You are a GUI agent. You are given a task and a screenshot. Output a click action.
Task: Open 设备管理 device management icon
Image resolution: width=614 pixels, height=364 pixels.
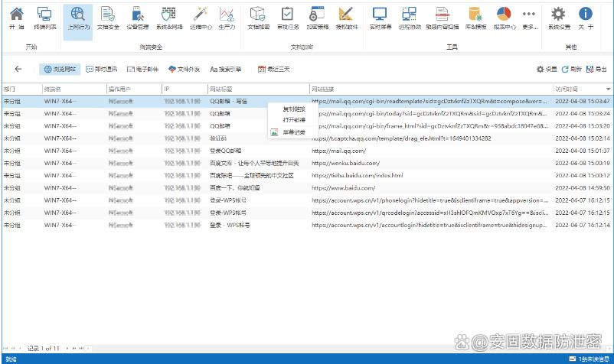click(138, 18)
